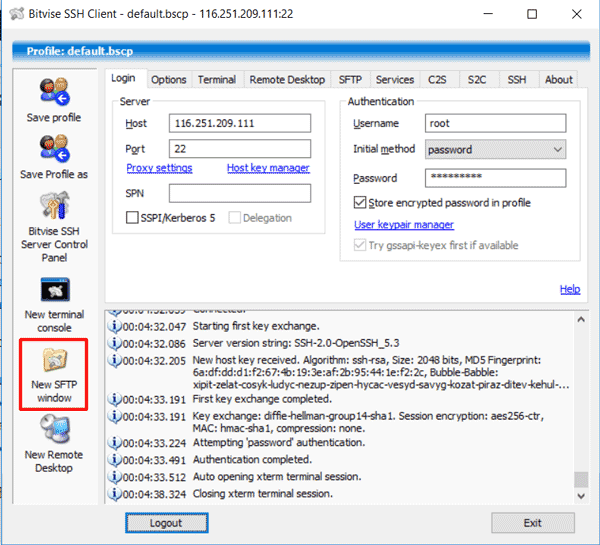Select 'First key exchange completed.' log message

click(x=262, y=399)
